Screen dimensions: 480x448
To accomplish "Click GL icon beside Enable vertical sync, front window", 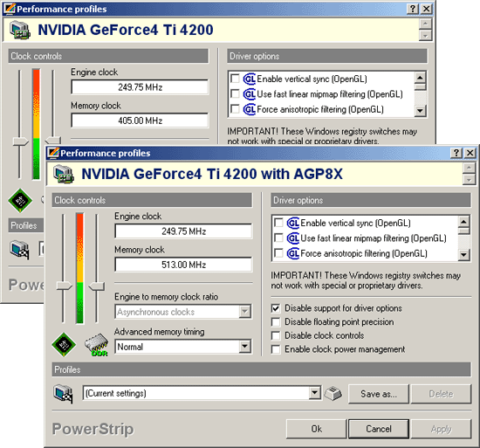I will [x=293, y=223].
